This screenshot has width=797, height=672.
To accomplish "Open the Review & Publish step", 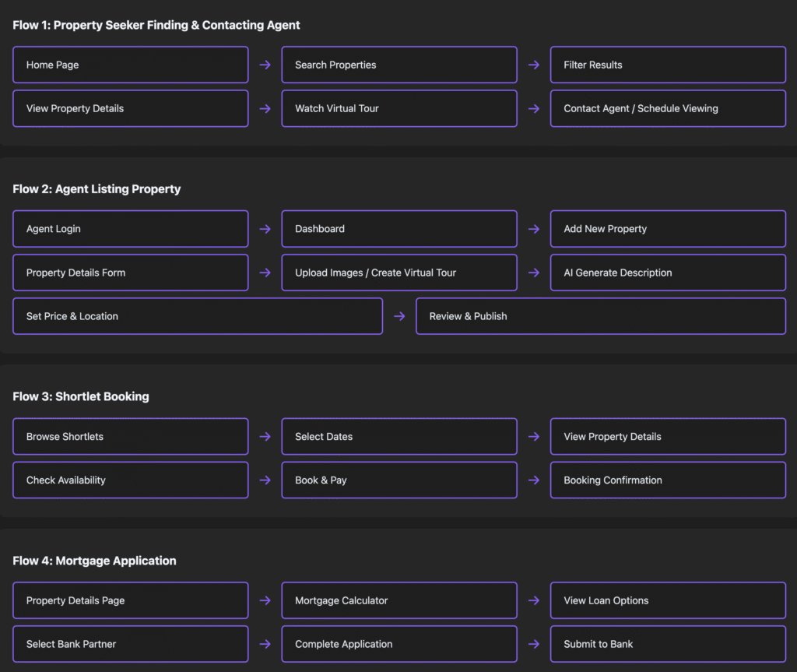I will pyautogui.click(x=600, y=316).
